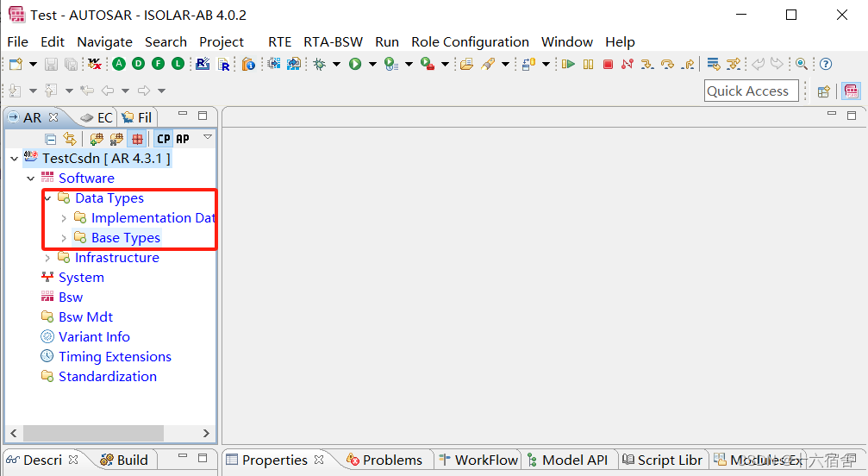Screen dimensions: 868x476
Task: Open the RTE menu
Action: [279, 42]
